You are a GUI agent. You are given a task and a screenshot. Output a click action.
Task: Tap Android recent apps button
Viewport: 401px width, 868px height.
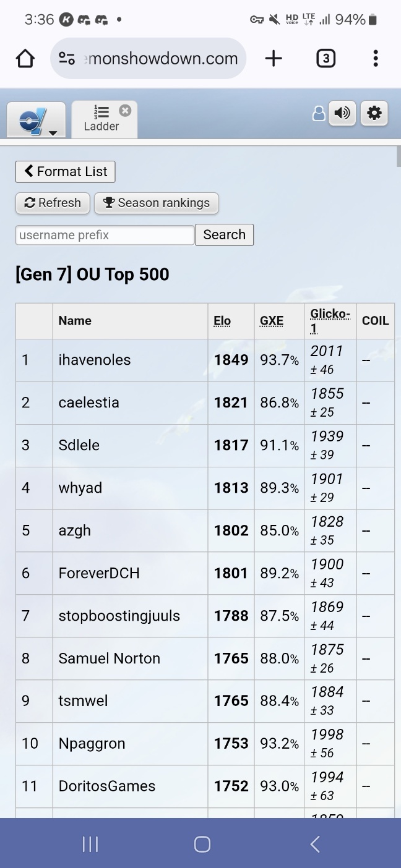[90, 845]
